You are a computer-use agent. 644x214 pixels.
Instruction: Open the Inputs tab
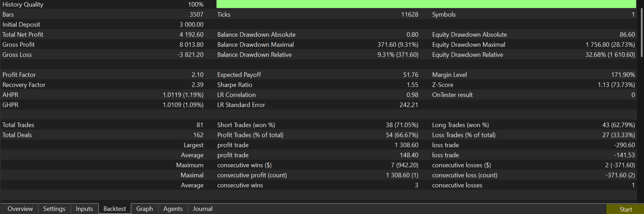pyautogui.click(x=84, y=209)
